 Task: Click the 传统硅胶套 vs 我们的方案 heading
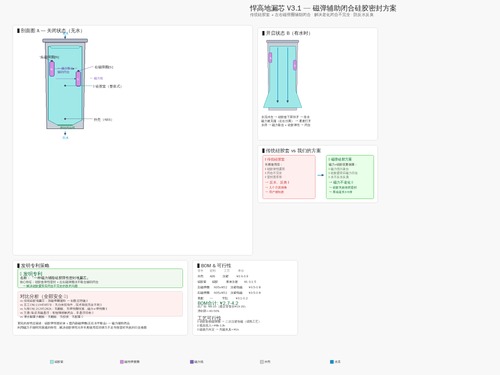point(293,151)
